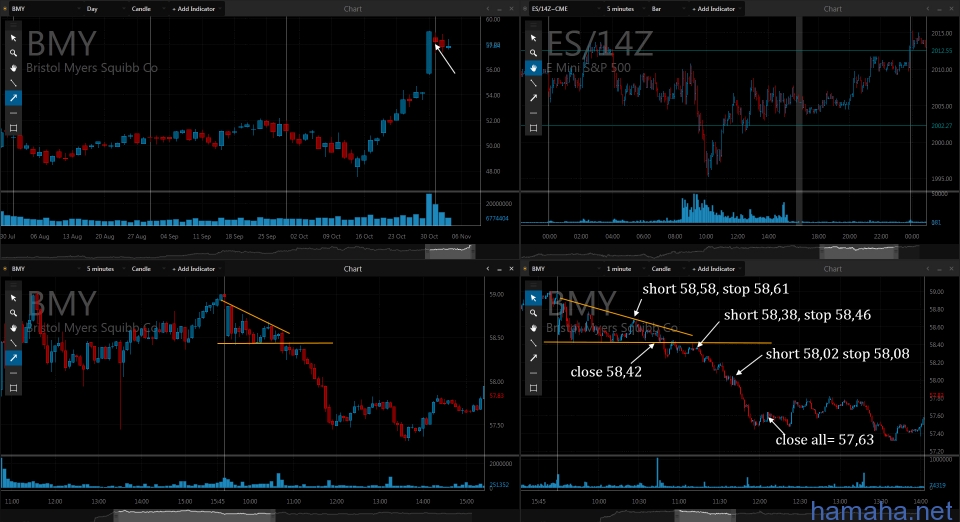
Task: Select the horizontal line tool in BMY 1 minute chart
Action: coord(533,373)
